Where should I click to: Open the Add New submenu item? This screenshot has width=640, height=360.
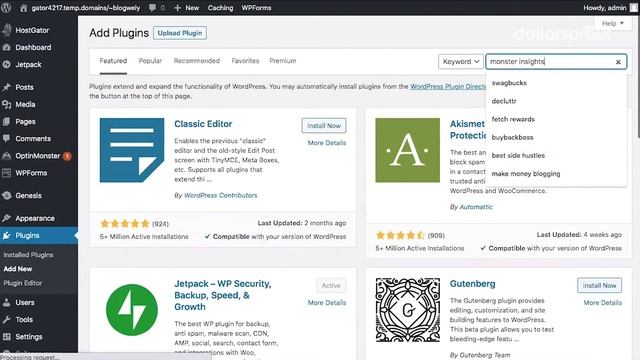[x=18, y=269]
